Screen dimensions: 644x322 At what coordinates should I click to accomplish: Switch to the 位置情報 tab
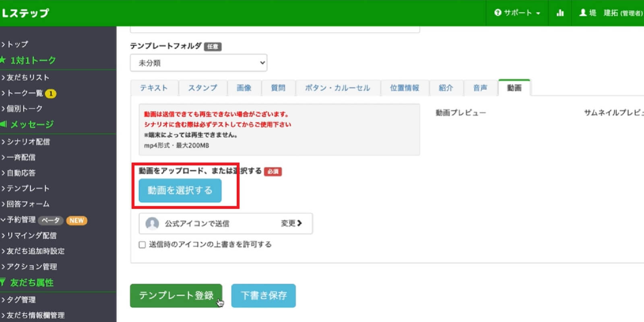point(405,88)
